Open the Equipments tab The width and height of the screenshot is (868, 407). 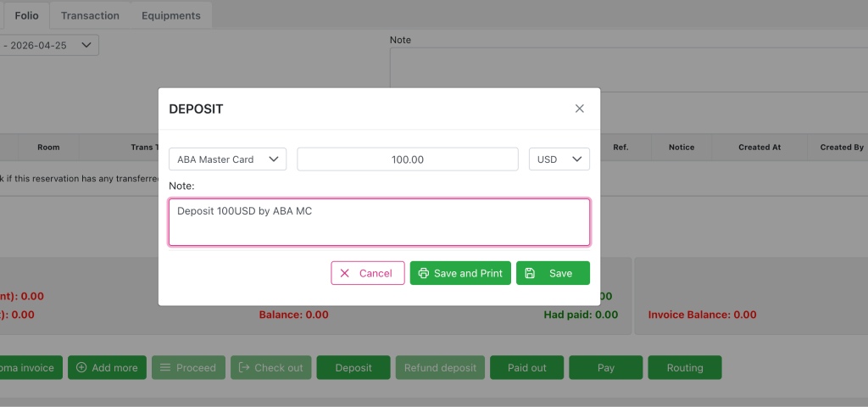171,15
